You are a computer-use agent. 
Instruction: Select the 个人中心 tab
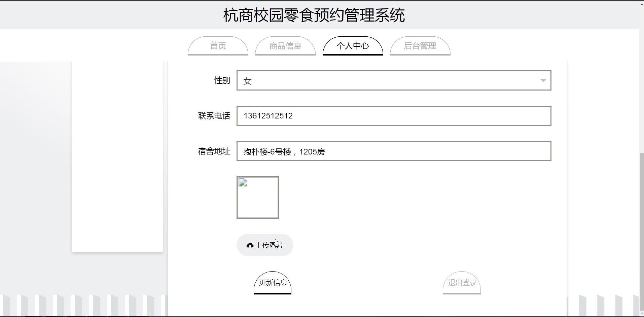pos(353,46)
